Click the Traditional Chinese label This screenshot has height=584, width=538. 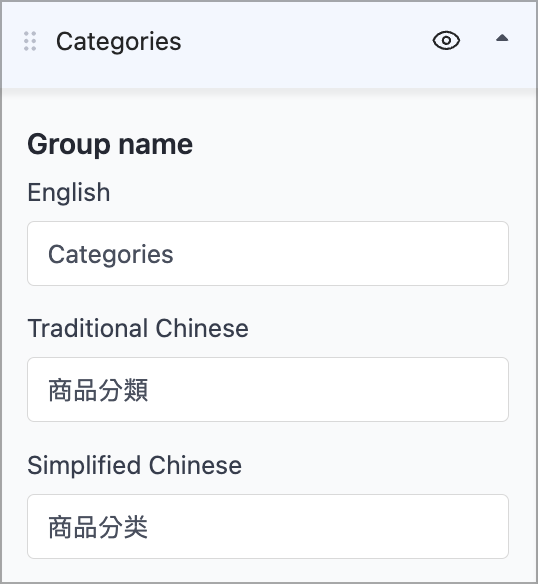(x=138, y=328)
